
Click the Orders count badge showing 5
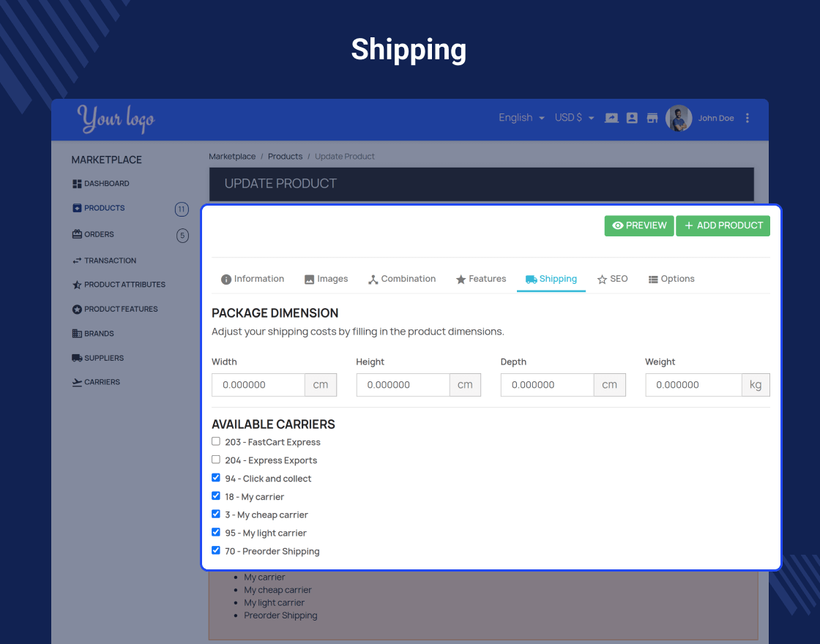click(182, 236)
